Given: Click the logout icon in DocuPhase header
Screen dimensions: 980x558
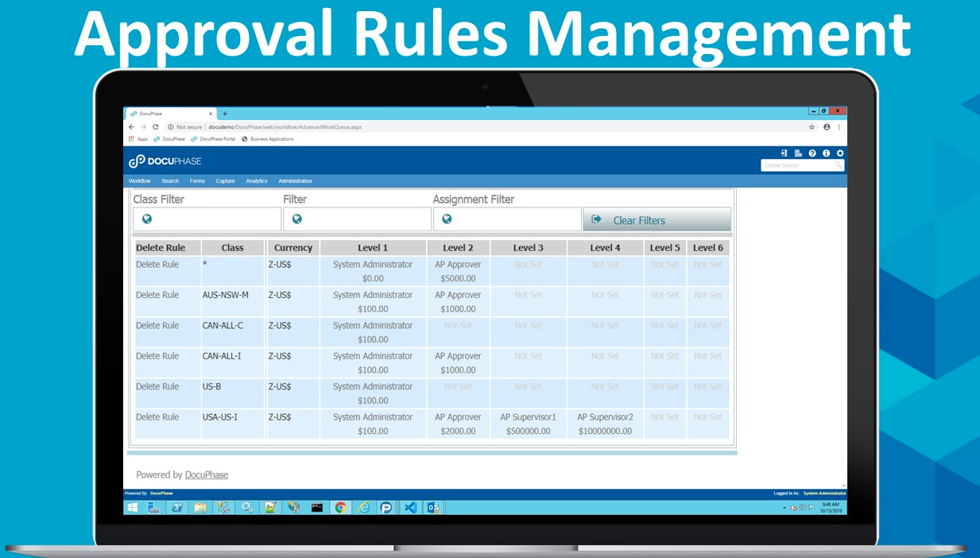Looking at the screenshot, I should coord(784,153).
